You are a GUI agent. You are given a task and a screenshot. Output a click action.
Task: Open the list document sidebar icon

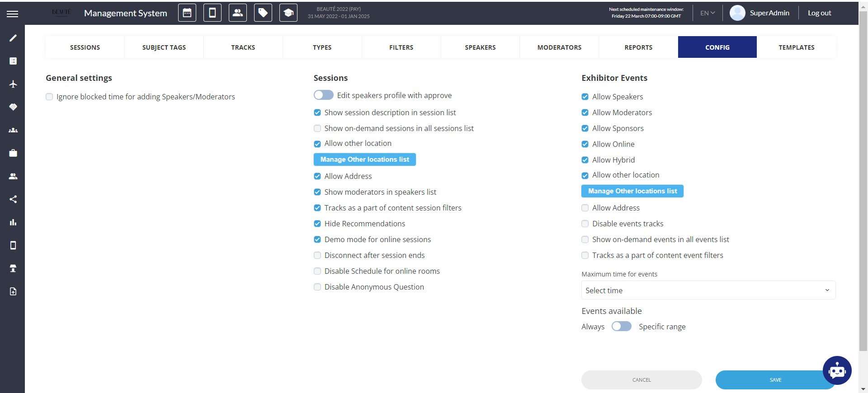coord(13,61)
